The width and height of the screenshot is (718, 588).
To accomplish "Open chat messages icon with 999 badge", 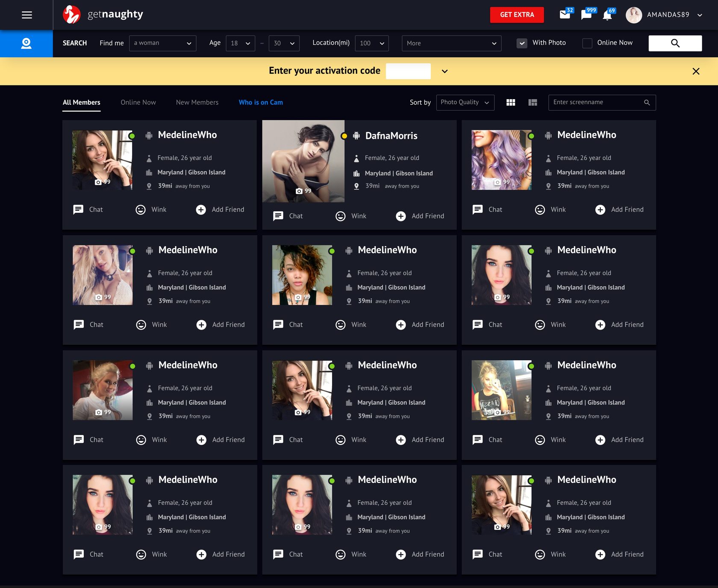I will [586, 15].
